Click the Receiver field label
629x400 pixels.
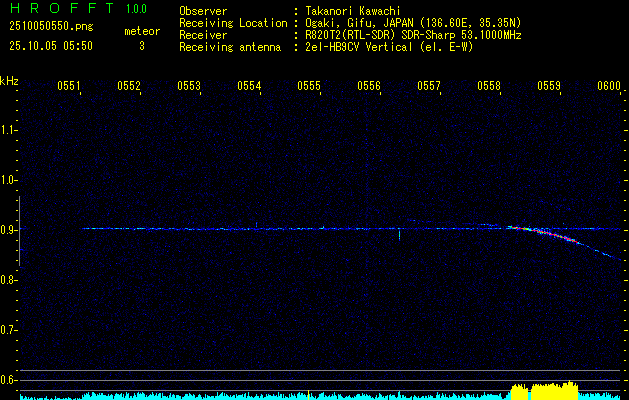tap(203, 35)
